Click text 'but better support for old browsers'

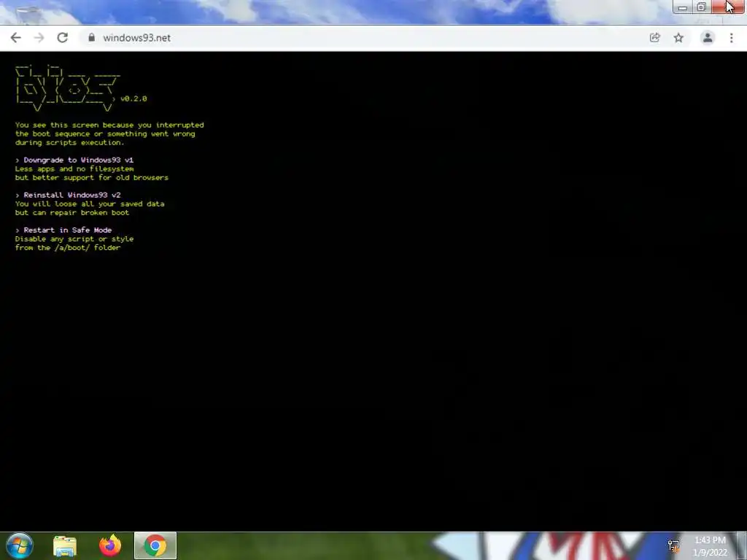tap(91, 178)
